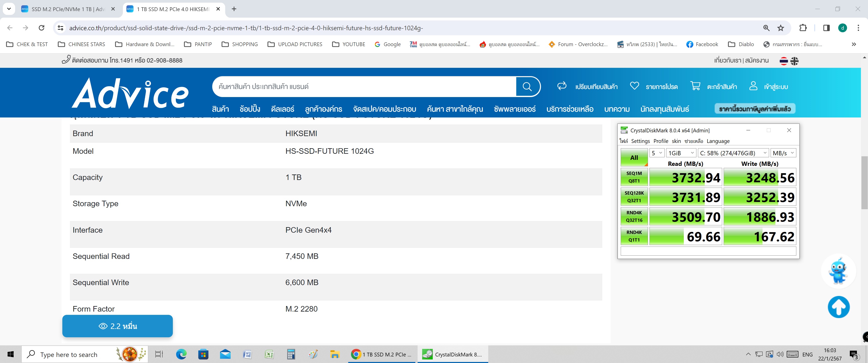This screenshot has height=363, width=868.
Task: Open the ช้อปปิ้ง navigation link
Action: [250, 109]
